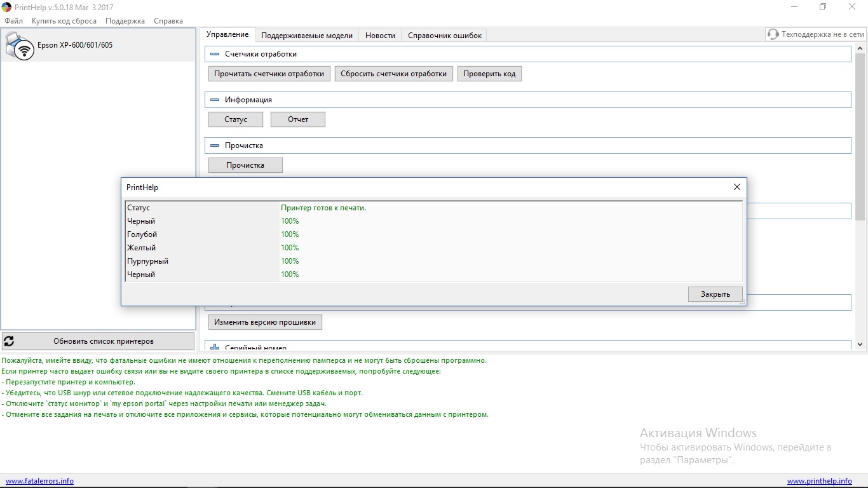
Task: Click Закрыть in the status dialog
Action: tap(715, 294)
